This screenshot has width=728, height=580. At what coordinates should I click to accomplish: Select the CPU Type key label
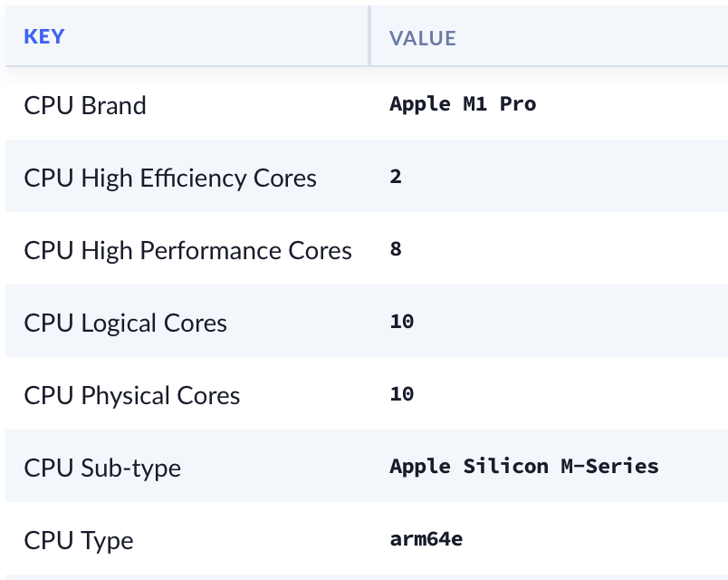pyautogui.click(x=79, y=540)
